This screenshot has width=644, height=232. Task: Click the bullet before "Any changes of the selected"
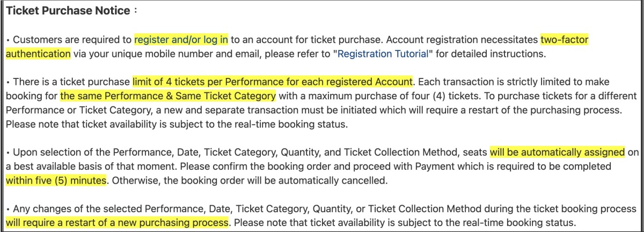(x=8, y=208)
